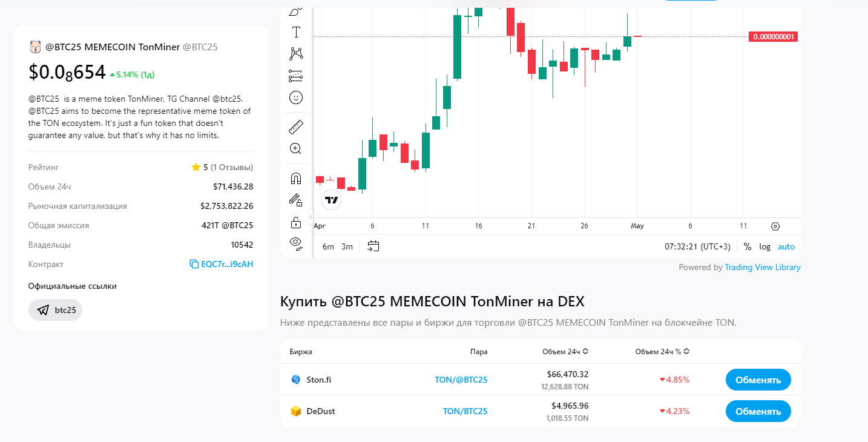The width and height of the screenshot is (868, 442).
Task: Click the 4.85% volume change for Ston.fi
Action: pyautogui.click(x=674, y=380)
